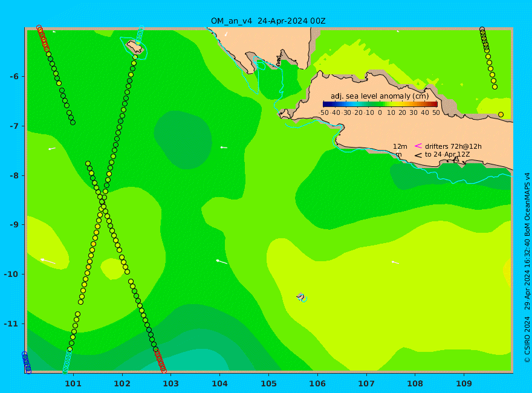Click the -11 latitude axis label
This screenshot has height=393, width=532.
click(x=12, y=323)
